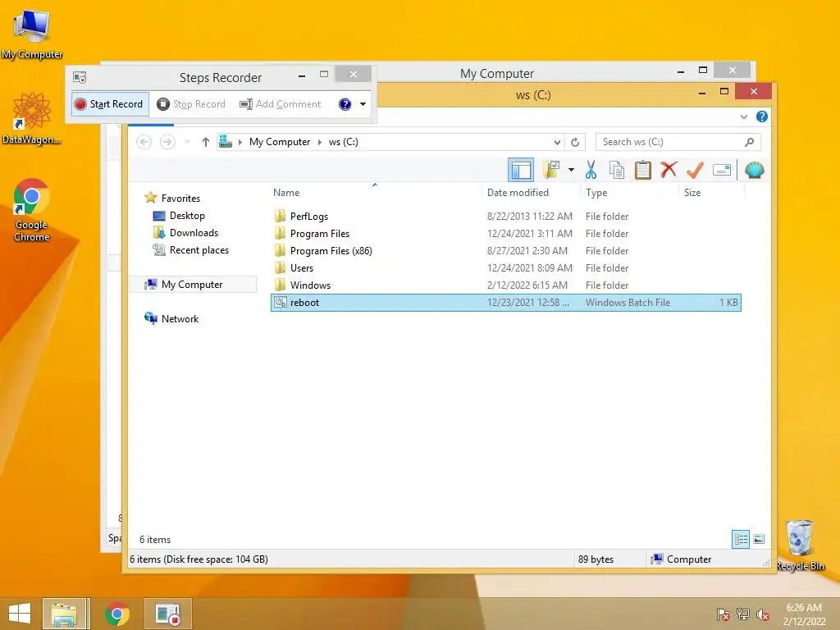Screen dimensions: 840x630
Task: Click the Cut scissors icon
Action: pyautogui.click(x=591, y=170)
